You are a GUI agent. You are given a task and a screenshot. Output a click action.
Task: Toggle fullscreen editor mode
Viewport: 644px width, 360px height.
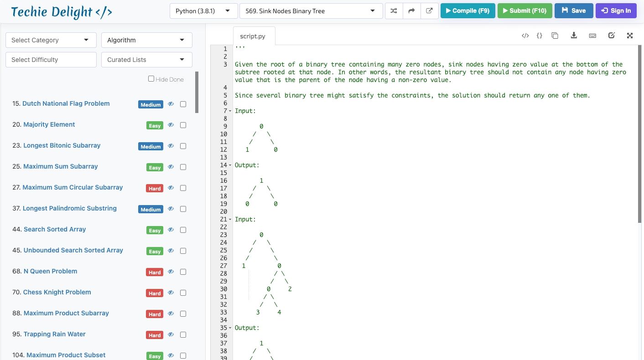coord(630,36)
